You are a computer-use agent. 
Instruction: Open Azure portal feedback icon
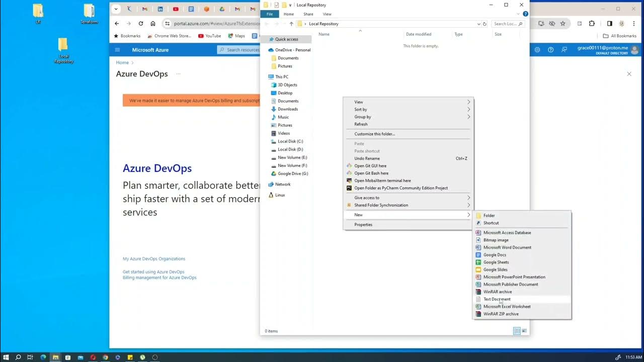[565, 50]
